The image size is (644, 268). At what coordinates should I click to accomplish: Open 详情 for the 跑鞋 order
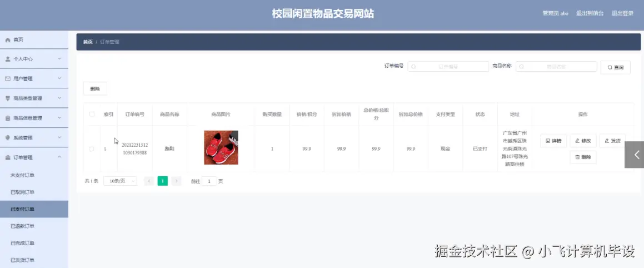[x=553, y=141]
